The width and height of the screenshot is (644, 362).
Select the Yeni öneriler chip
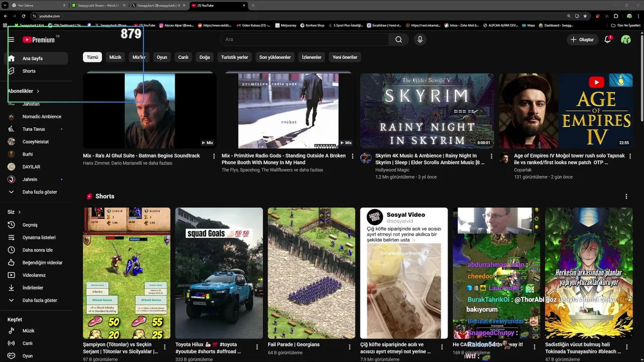[x=345, y=57]
